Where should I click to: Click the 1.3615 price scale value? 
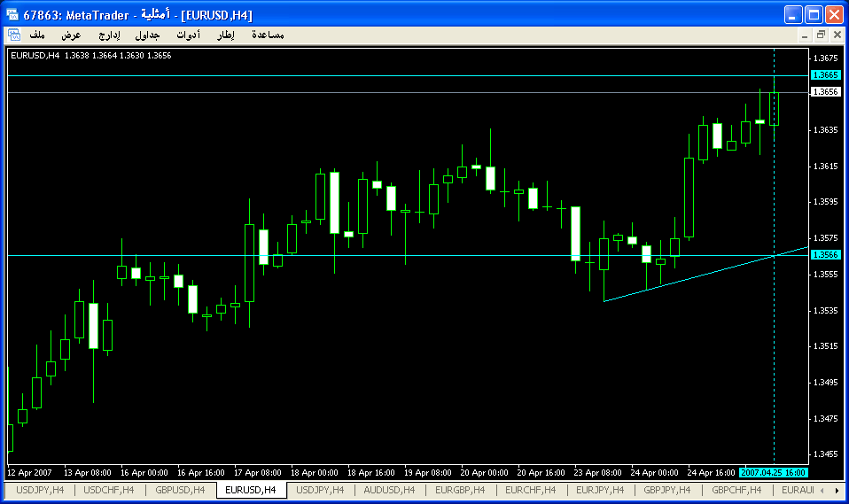pyautogui.click(x=826, y=167)
